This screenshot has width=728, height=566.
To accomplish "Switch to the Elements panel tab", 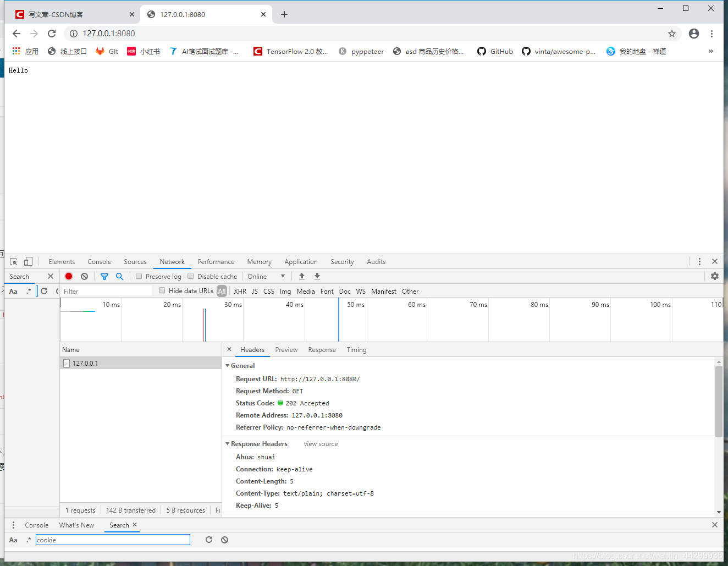I will (x=62, y=262).
